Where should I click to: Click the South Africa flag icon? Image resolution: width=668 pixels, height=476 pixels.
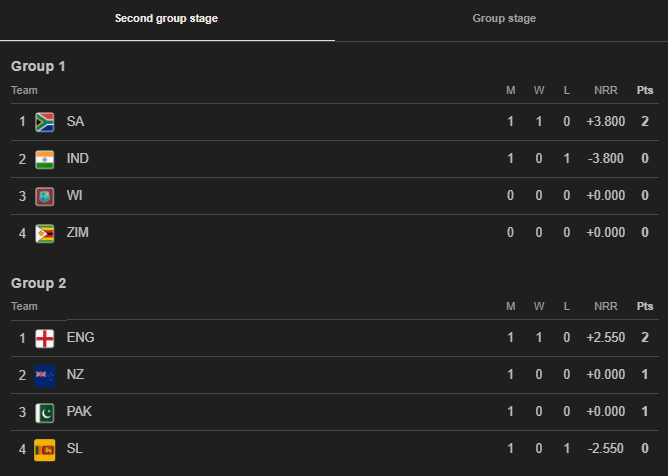[x=44, y=122]
